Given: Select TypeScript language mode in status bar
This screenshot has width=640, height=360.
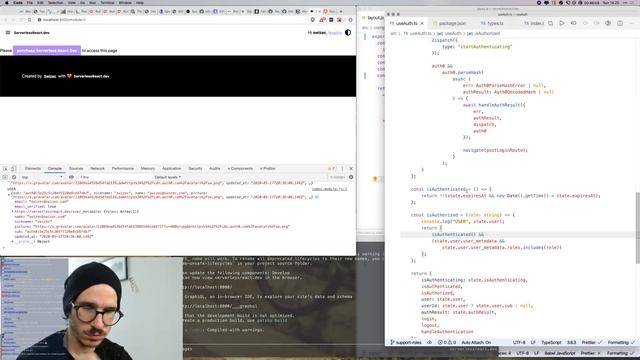Looking at the screenshot, I should [x=551, y=343].
